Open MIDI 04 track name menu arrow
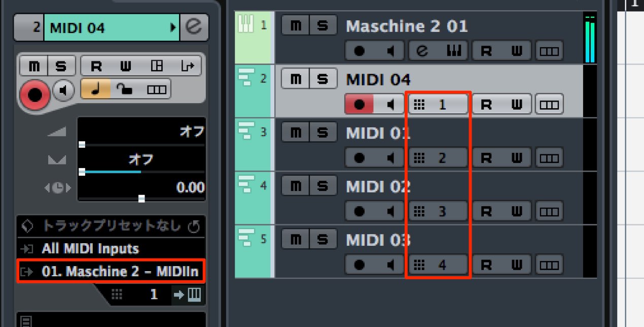 coord(172,27)
